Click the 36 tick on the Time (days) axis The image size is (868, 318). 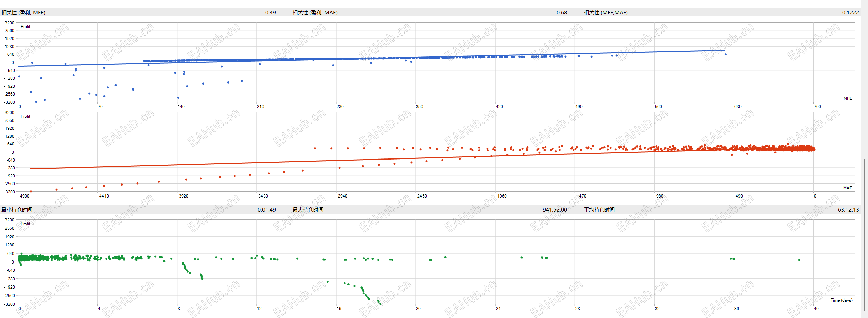click(737, 309)
